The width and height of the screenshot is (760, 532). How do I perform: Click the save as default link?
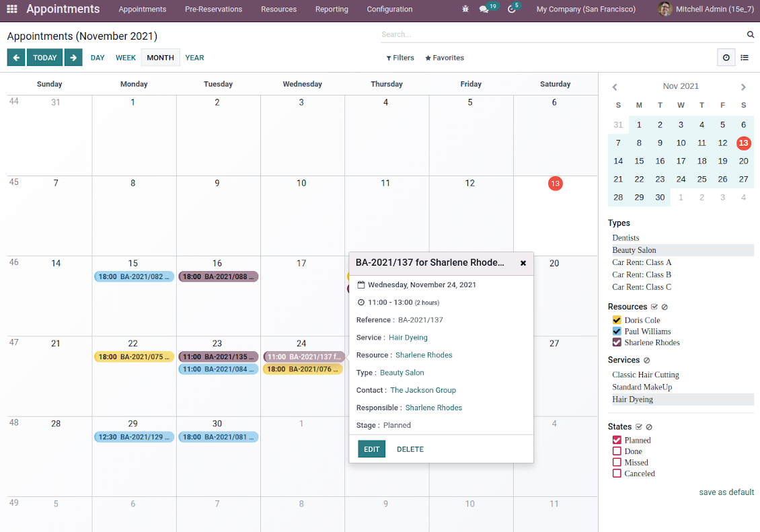(x=726, y=492)
